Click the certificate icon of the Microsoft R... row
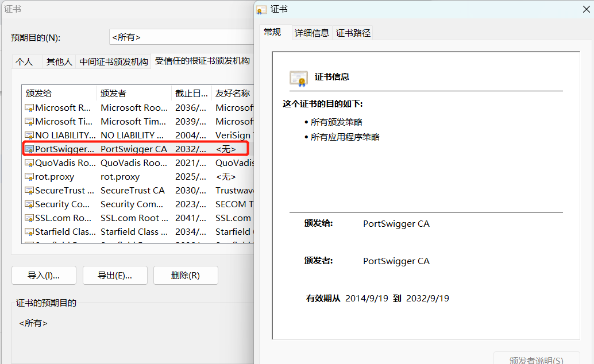This screenshot has width=594, height=364. pyautogui.click(x=29, y=108)
